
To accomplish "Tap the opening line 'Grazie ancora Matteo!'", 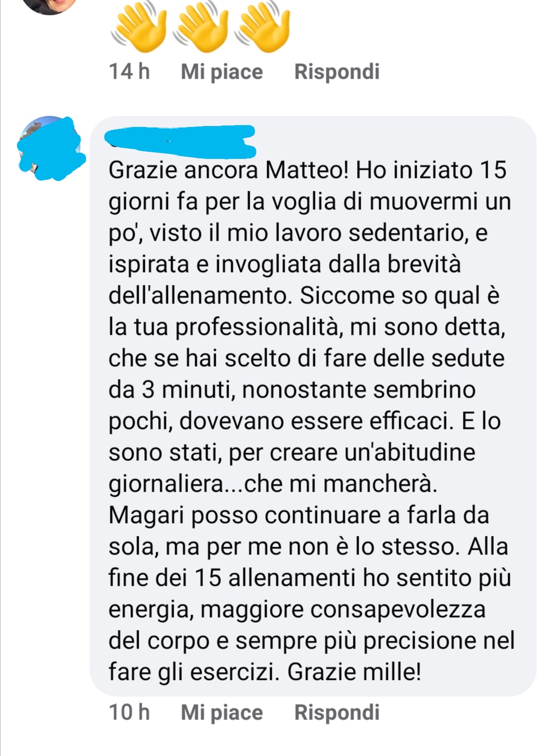I will pyautogui.click(x=229, y=170).
